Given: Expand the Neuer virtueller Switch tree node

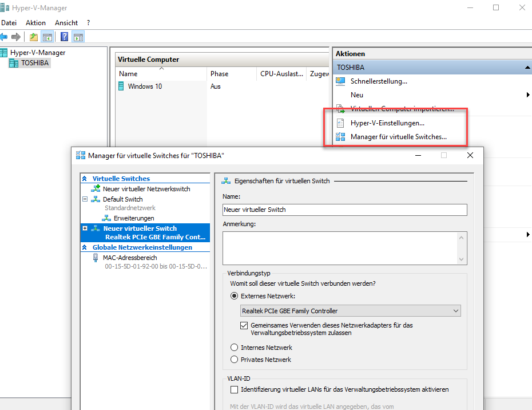Looking at the screenshot, I should (85, 228).
